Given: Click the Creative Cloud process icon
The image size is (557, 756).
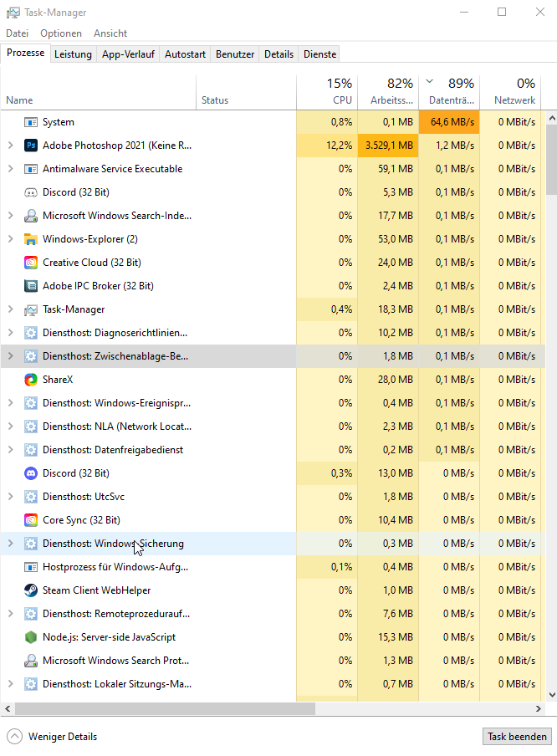Looking at the screenshot, I should [x=31, y=263].
